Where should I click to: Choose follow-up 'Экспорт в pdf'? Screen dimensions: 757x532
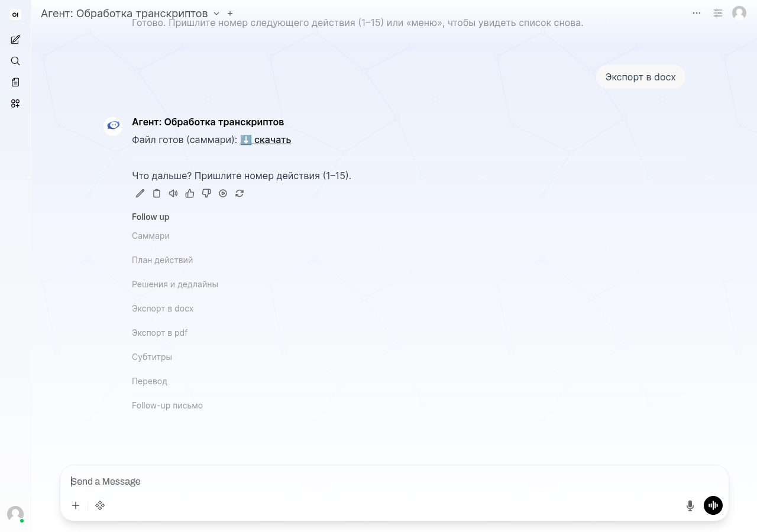160,333
